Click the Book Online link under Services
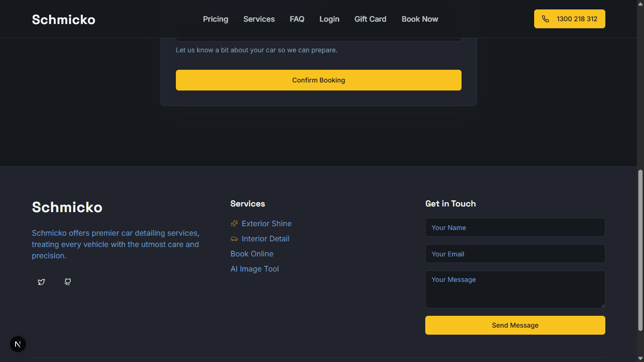Image resolution: width=644 pixels, height=362 pixels. [252, 254]
